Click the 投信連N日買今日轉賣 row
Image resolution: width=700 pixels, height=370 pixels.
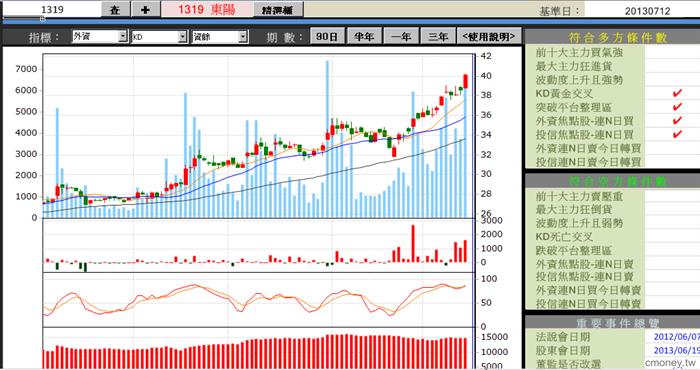pyautogui.click(x=612, y=303)
